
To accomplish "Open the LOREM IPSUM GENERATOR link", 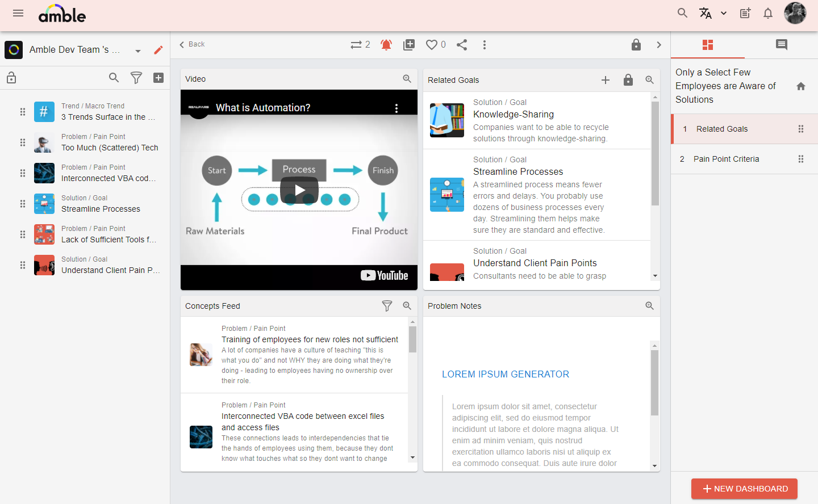I will pyautogui.click(x=506, y=374).
